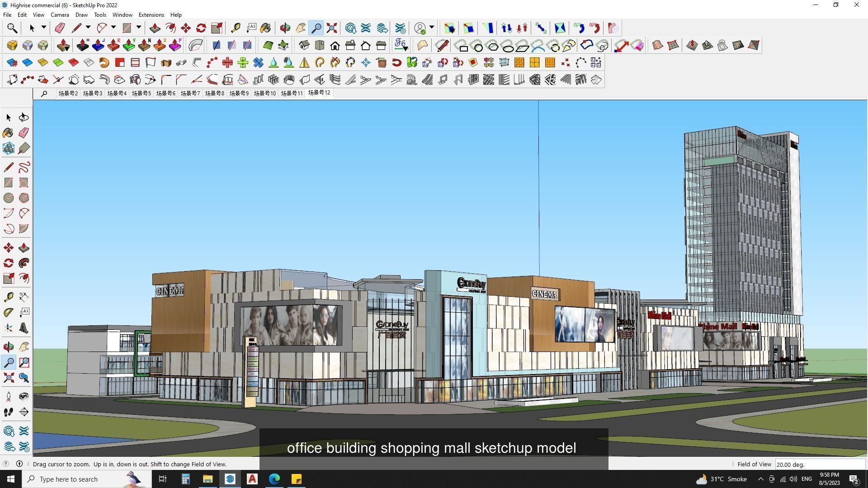Click the Top view house icon
This screenshot has height=488, width=868.
coord(320,45)
